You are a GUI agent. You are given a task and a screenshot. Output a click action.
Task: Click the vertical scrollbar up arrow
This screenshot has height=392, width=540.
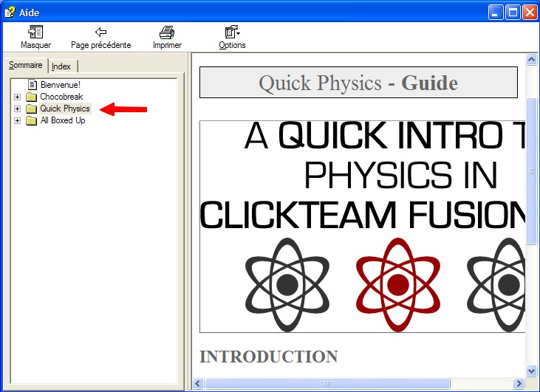[x=531, y=60]
